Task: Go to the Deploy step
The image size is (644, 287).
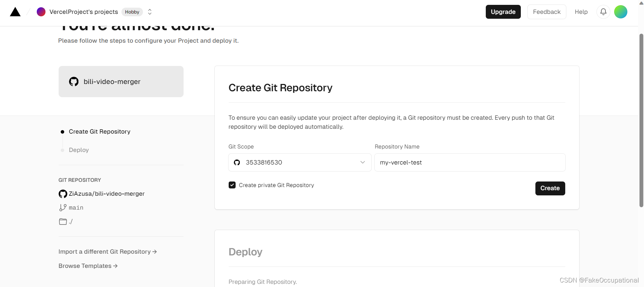Action: [x=79, y=150]
